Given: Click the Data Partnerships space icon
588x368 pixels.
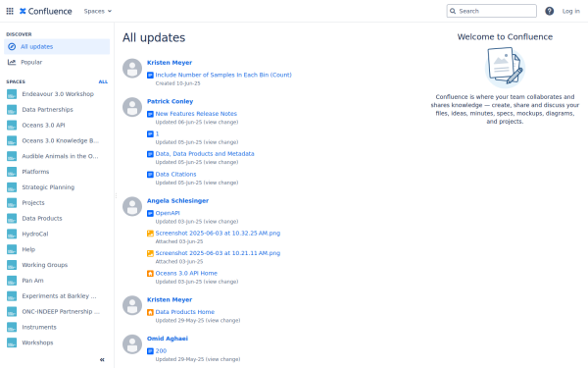Looking at the screenshot, I should click(12, 110).
